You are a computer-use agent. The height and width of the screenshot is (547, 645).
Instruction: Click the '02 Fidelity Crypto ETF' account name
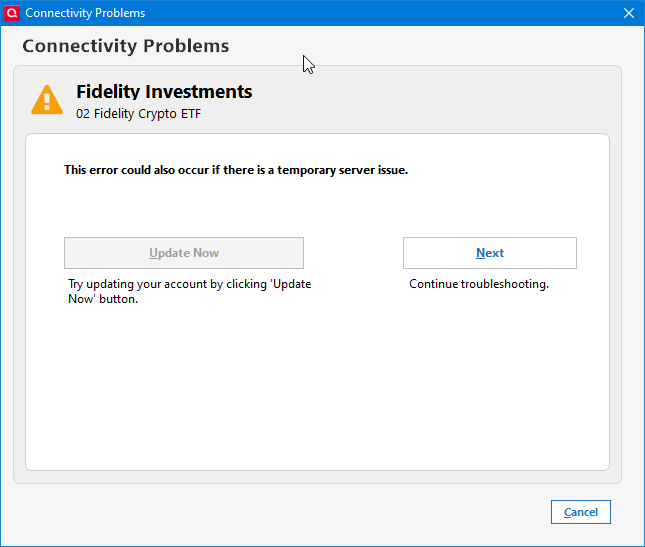pyautogui.click(x=139, y=114)
